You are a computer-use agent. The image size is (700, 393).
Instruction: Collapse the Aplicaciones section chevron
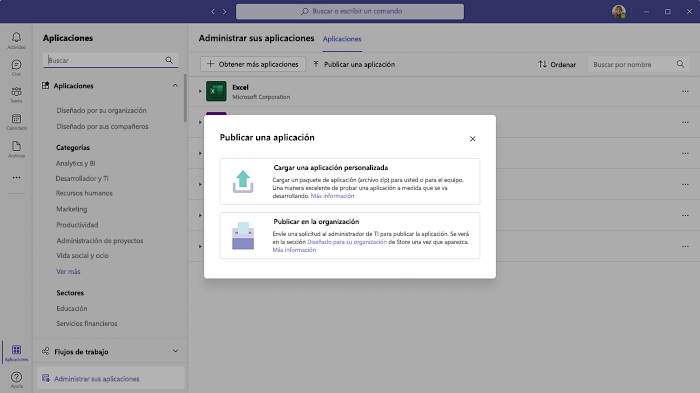coord(175,86)
